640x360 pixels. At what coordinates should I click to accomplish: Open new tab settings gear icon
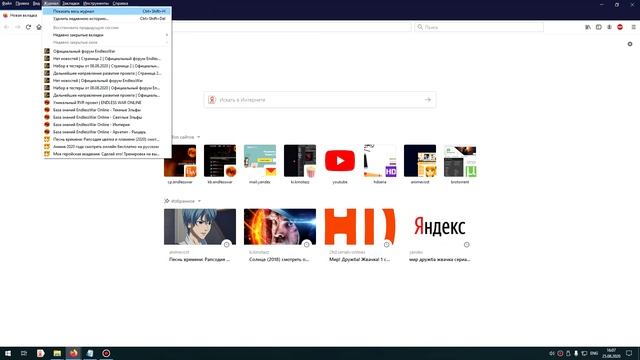click(630, 44)
